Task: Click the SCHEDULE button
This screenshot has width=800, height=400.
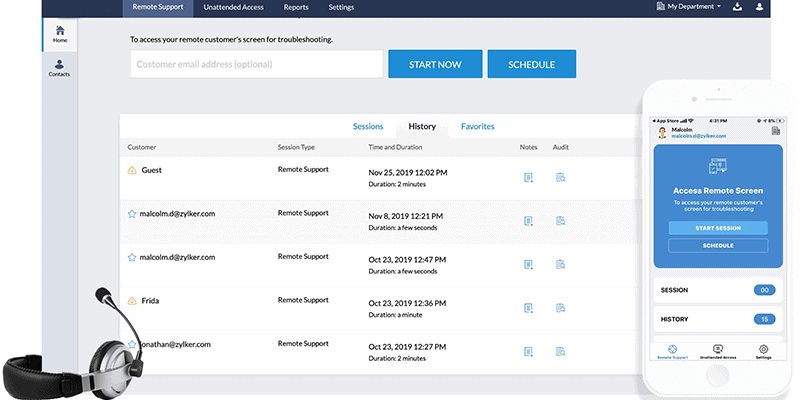Action: tap(532, 64)
